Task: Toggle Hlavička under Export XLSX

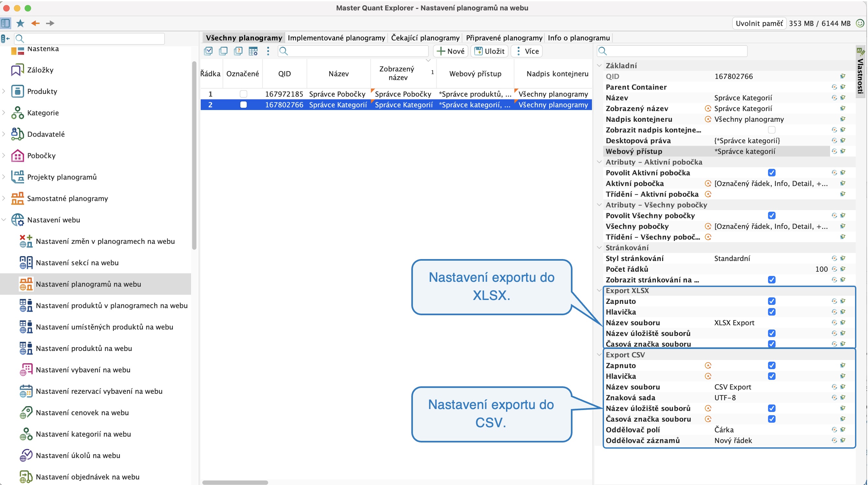Action: tap(772, 312)
